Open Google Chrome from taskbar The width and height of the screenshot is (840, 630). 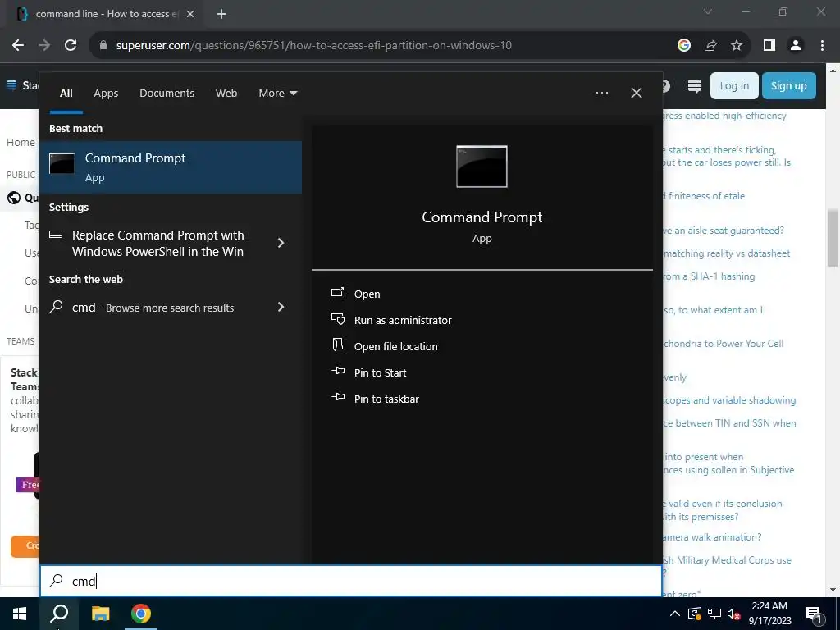pos(141,614)
